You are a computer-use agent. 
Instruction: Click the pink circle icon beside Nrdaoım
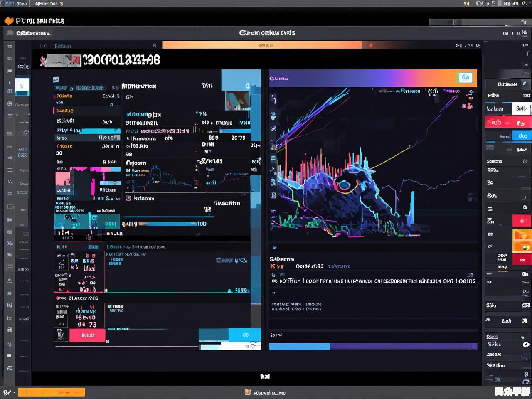[x=128, y=198]
